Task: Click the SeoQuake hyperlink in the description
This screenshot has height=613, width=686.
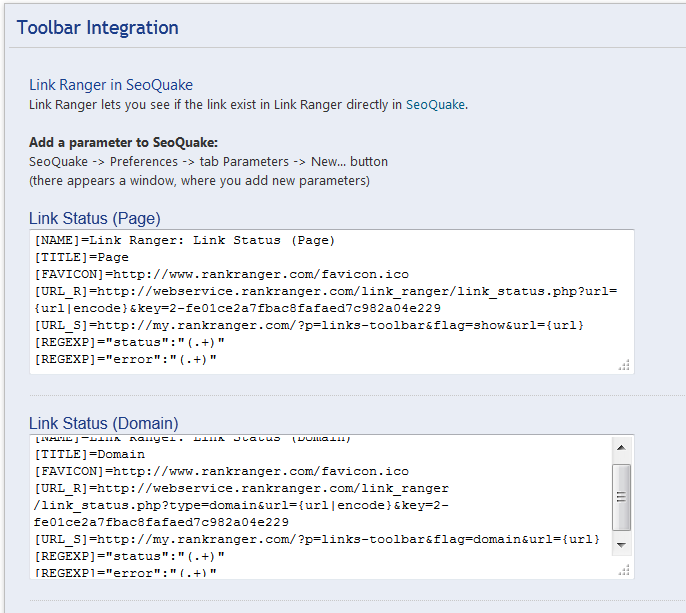Action: (x=435, y=104)
